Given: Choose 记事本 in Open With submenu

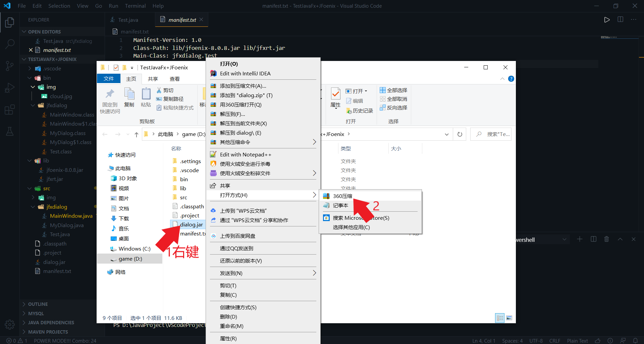Looking at the screenshot, I should tap(371, 205).
